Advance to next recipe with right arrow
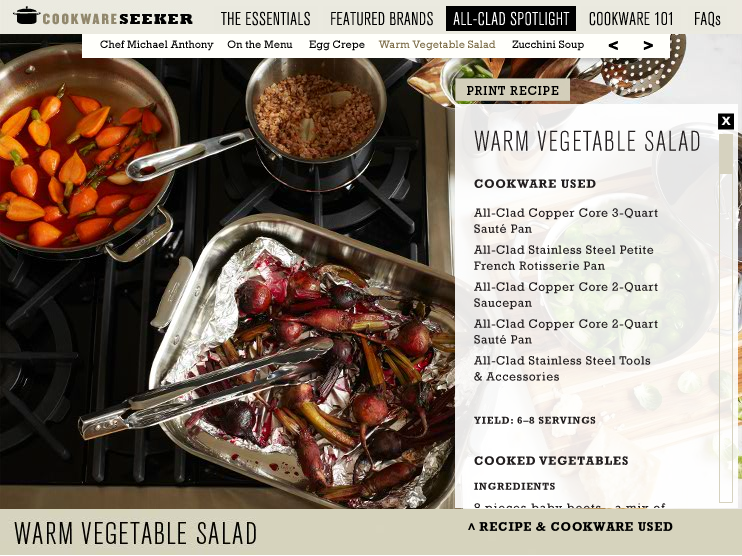742x556 pixels. pyautogui.click(x=648, y=45)
